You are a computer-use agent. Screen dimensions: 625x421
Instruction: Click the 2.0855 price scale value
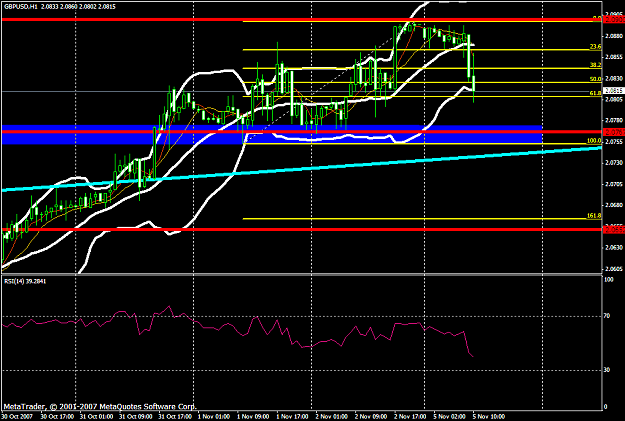point(613,57)
